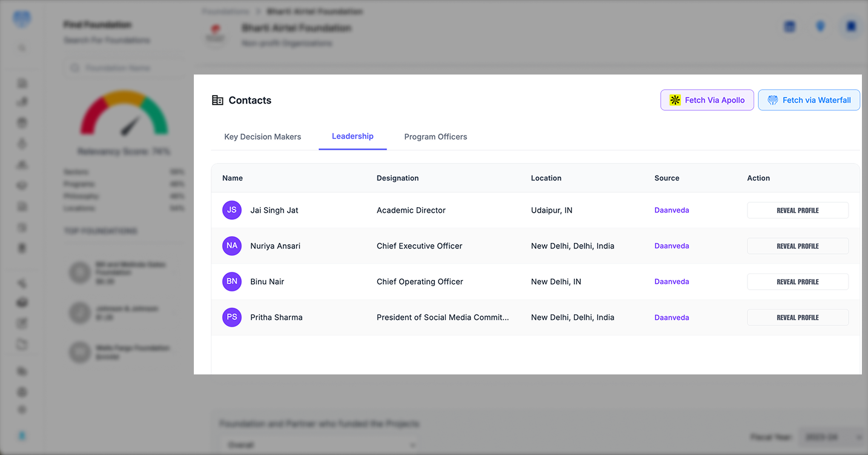
Task: Select the PS avatar for Pritha Sharma
Action: [x=232, y=317]
